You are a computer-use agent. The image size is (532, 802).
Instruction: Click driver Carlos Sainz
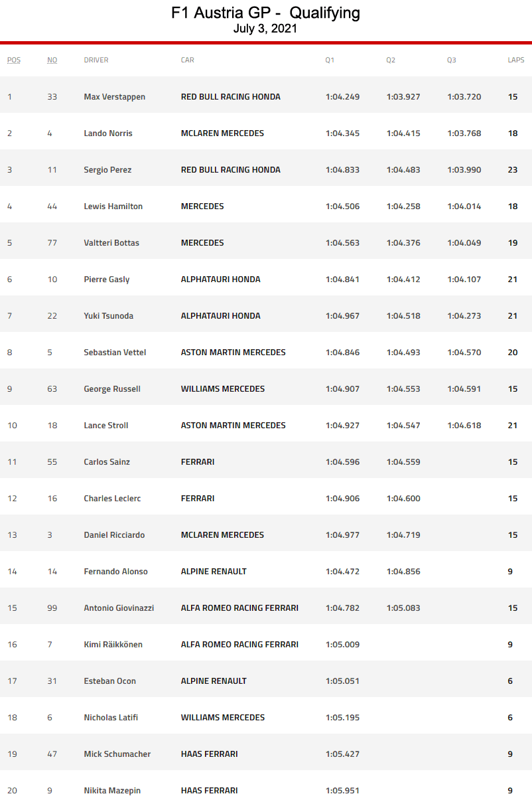[x=107, y=462]
